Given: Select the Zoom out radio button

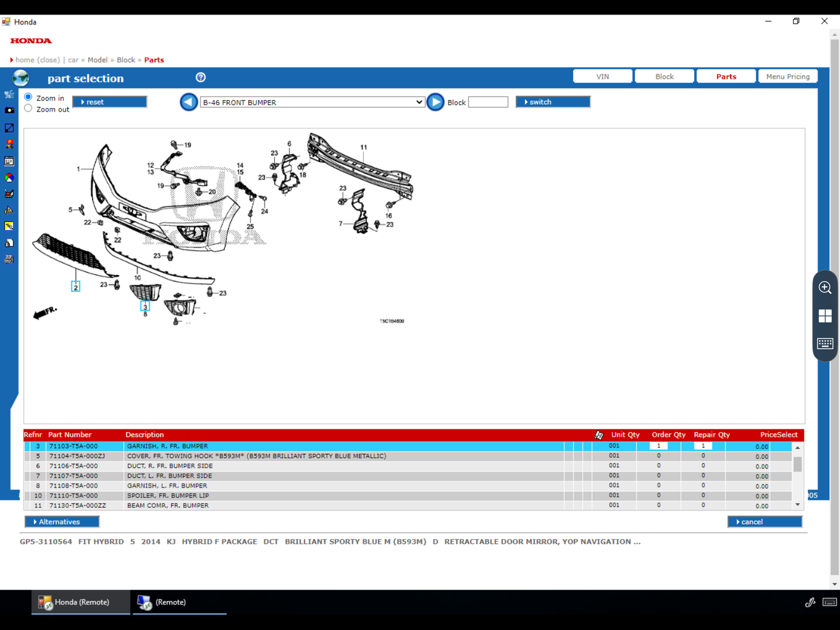Looking at the screenshot, I should click(28, 109).
